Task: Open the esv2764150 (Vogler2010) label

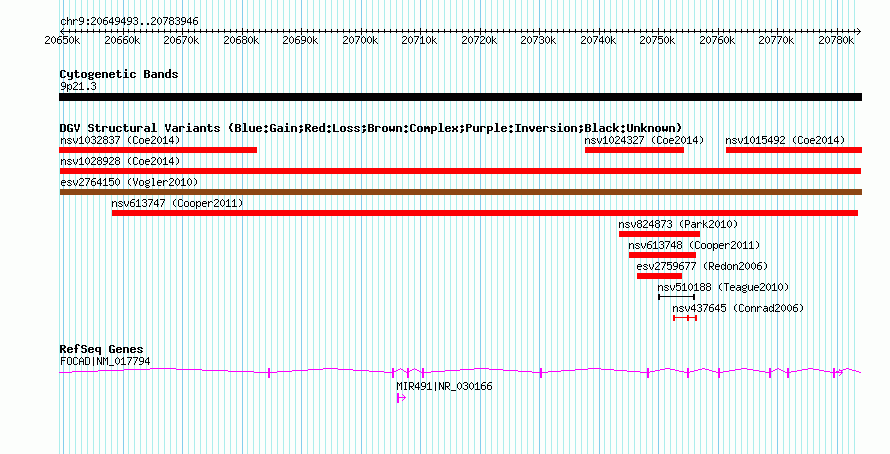Action: click(x=129, y=182)
